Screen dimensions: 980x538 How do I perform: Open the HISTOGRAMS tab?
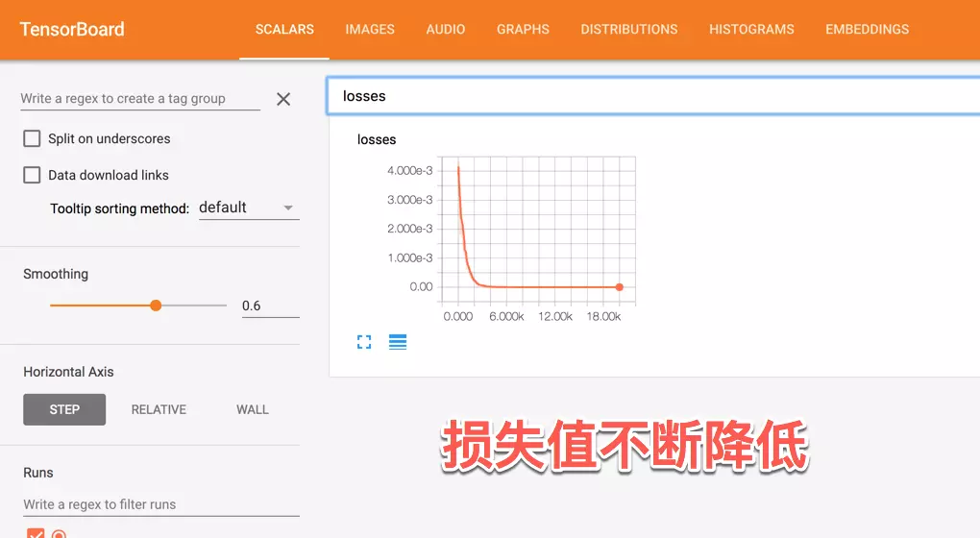tap(751, 30)
